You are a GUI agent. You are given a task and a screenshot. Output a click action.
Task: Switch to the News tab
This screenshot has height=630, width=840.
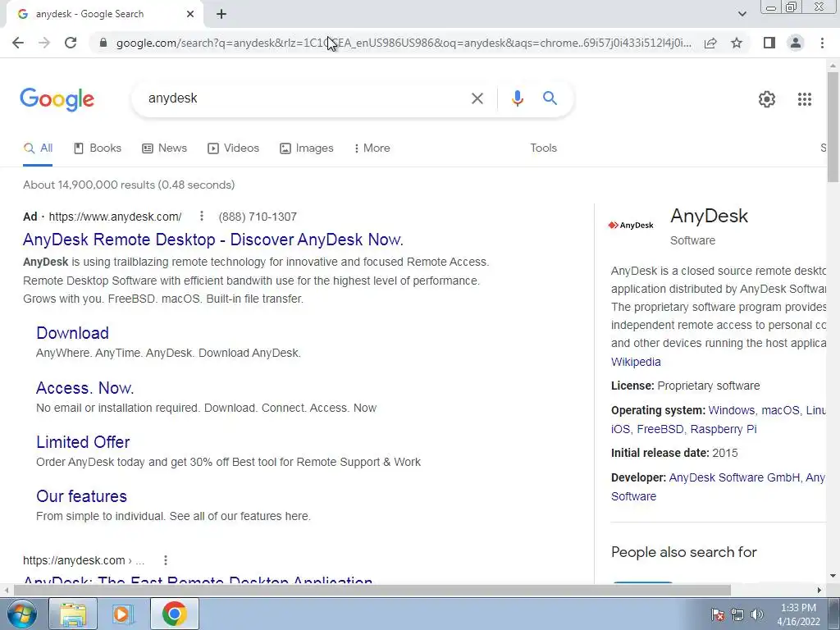[164, 148]
